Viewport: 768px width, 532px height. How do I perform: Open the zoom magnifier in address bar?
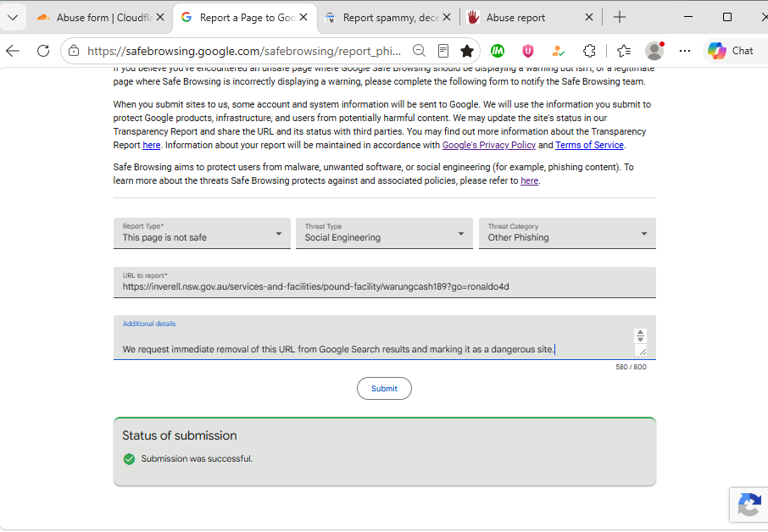pyautogui.click(x=419, y=51)
